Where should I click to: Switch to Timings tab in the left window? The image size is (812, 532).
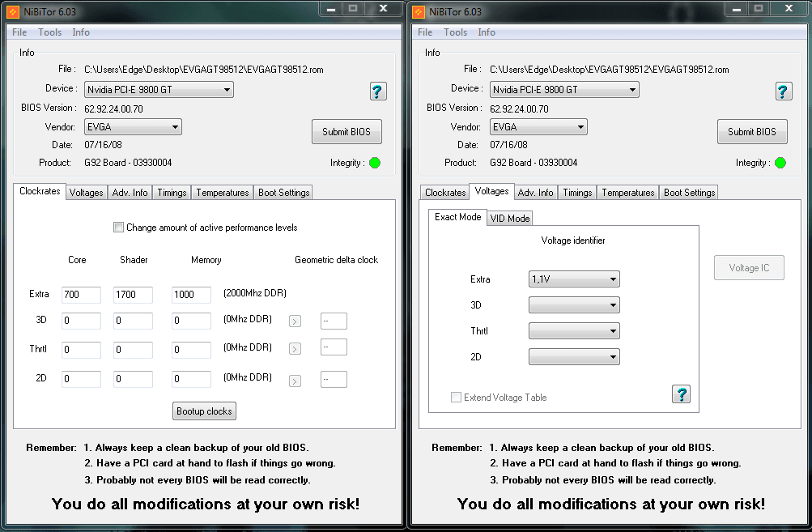pos(172,193)
